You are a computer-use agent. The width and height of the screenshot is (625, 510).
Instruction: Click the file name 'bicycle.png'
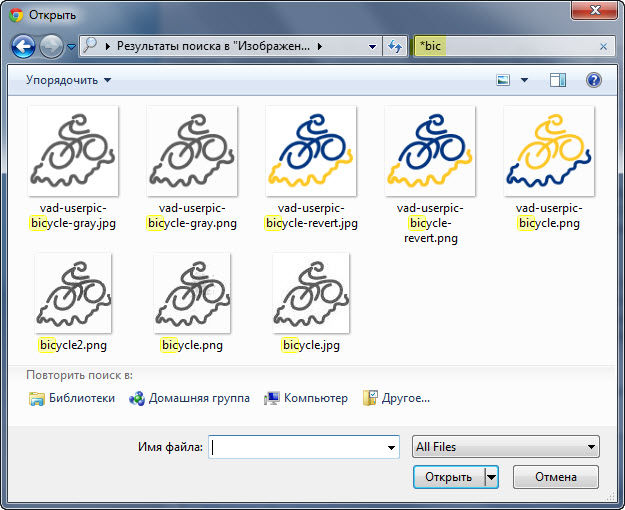point(192,345)
